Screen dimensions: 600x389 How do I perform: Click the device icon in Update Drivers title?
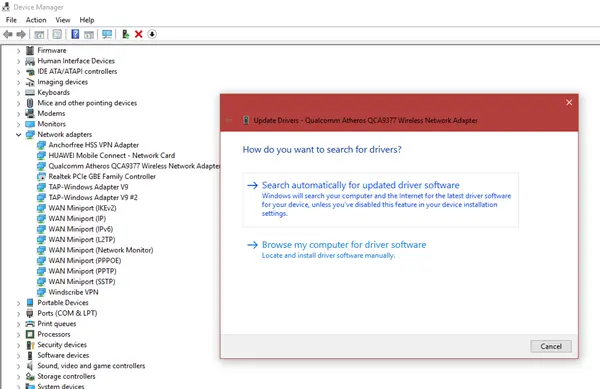246,120
